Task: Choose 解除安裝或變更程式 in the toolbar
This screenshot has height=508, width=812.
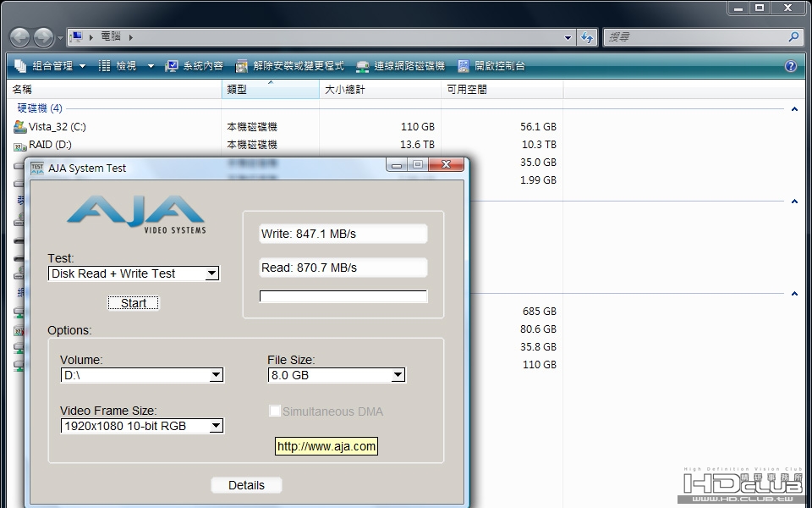Action: click(289, 66)
